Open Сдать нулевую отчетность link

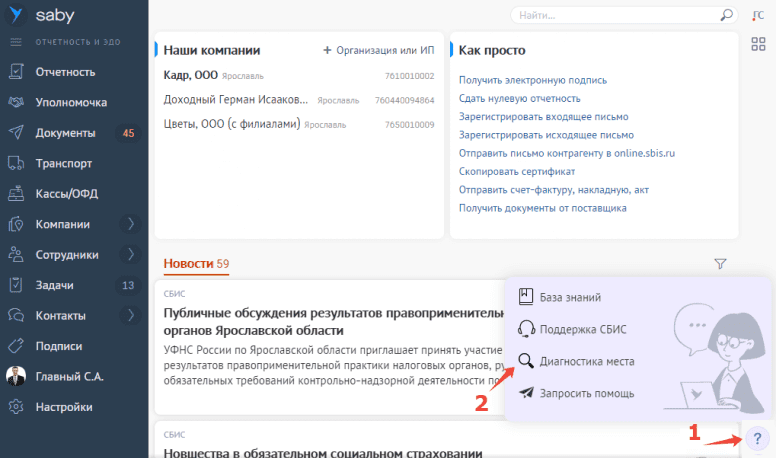[519, 99]
